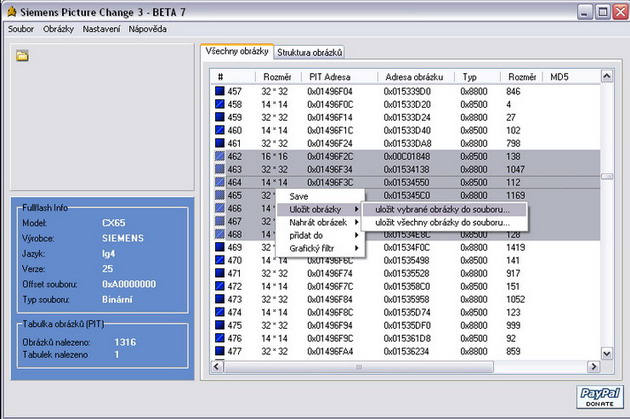Image resolution: width=630 pixels, height=419 pixels.
Task: Click the app icon in title bar
Action: point(12,12)
